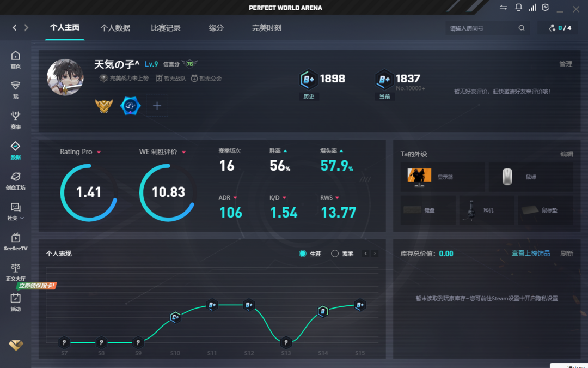Click the Rating Pro value 1.41
This screenshot has height=368, width=588.
point(89,192)
